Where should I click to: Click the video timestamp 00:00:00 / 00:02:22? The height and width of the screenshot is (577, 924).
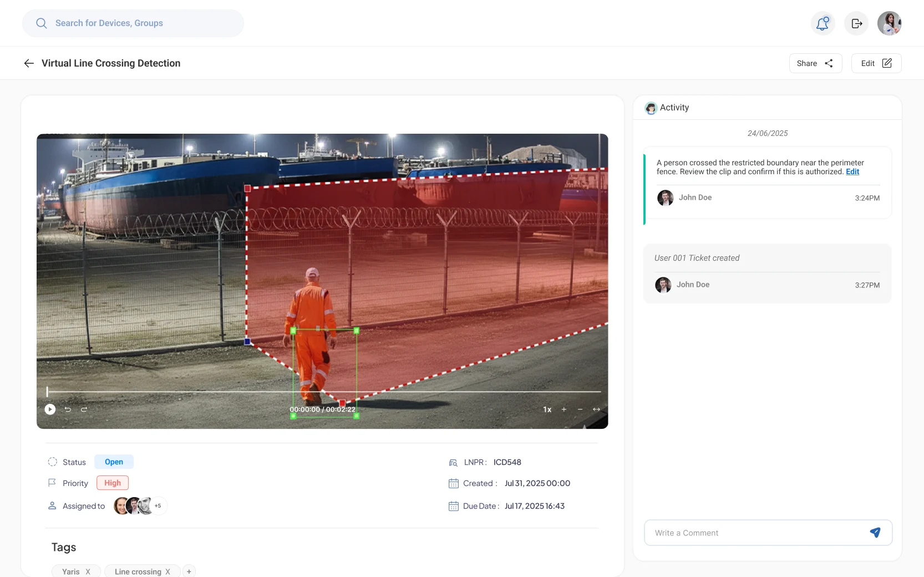[323, 409]
